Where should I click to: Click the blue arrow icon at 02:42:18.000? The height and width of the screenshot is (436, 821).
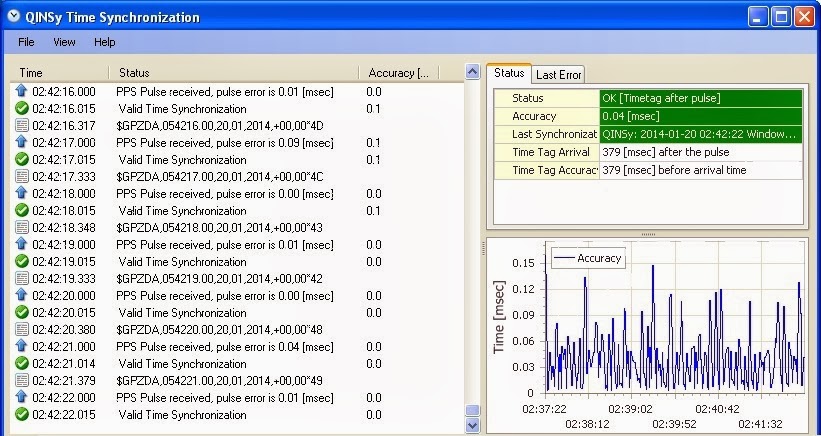point(21,193)
